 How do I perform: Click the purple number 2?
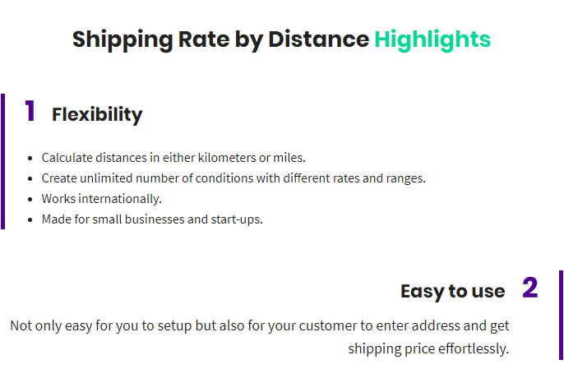click(529, 288)
